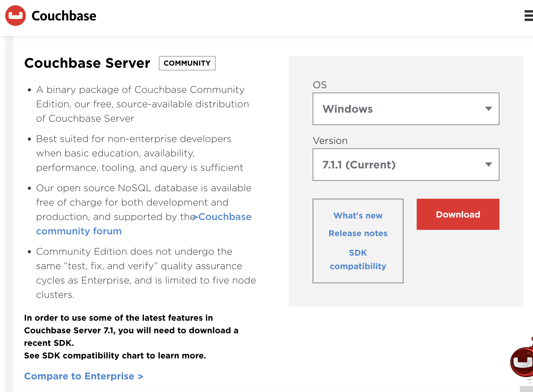
Task: Click the Couchbase Server heading
Action: (87, 63)
